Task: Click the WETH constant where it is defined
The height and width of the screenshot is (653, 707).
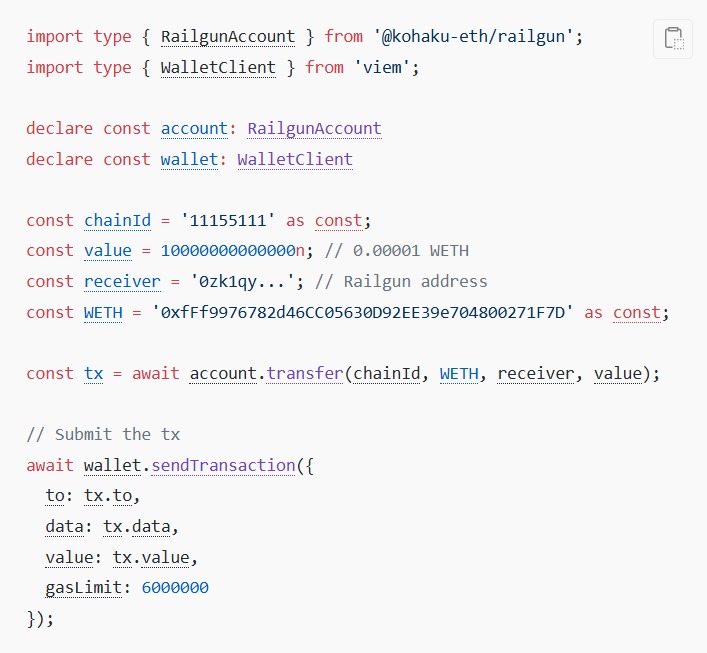Action: click(103, 312)
